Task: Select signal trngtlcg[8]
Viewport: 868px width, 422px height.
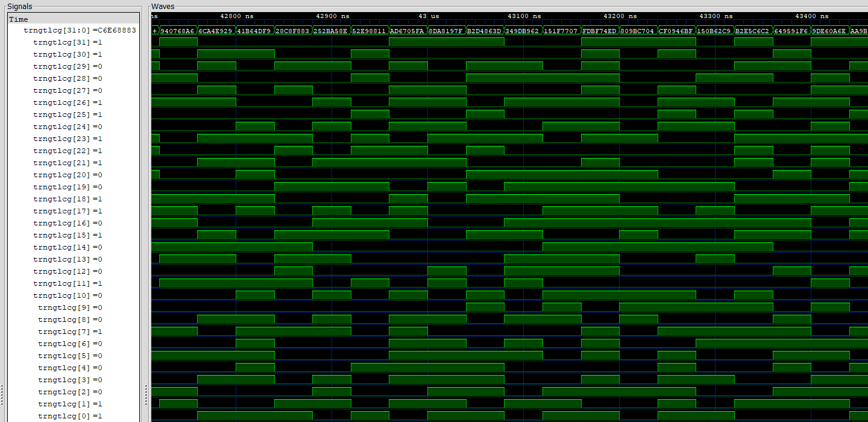Action: click(70, 320)
